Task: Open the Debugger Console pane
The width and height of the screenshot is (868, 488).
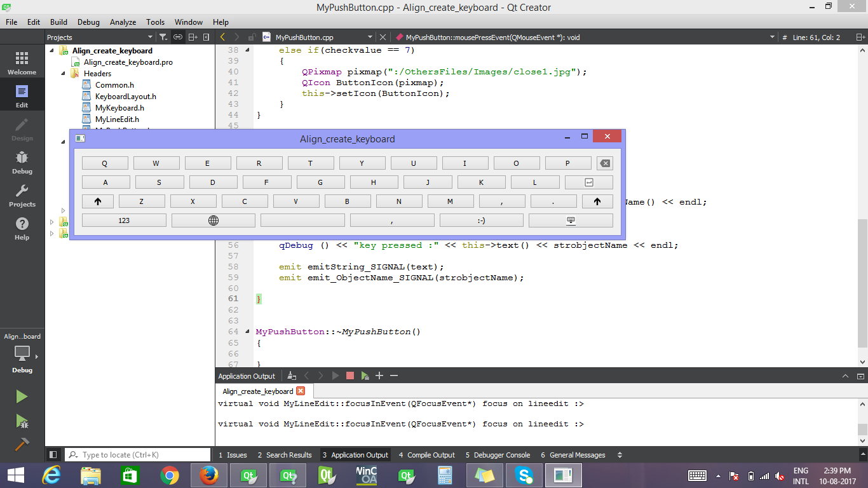Action: coord(498,455)
